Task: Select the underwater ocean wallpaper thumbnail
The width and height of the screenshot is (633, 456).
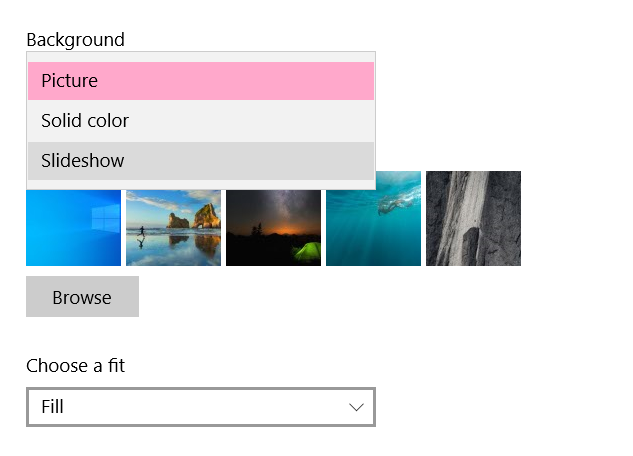Action: (x=373, y=228)
